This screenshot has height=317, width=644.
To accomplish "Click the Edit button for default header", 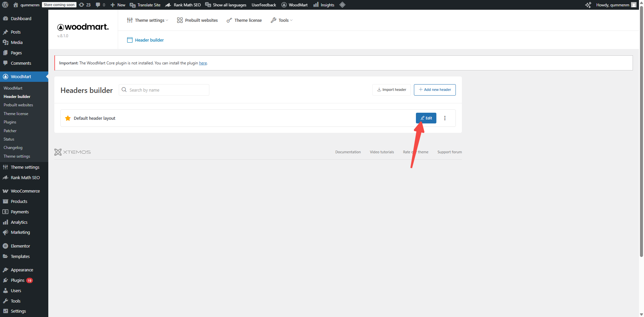I will pos(426,118).
